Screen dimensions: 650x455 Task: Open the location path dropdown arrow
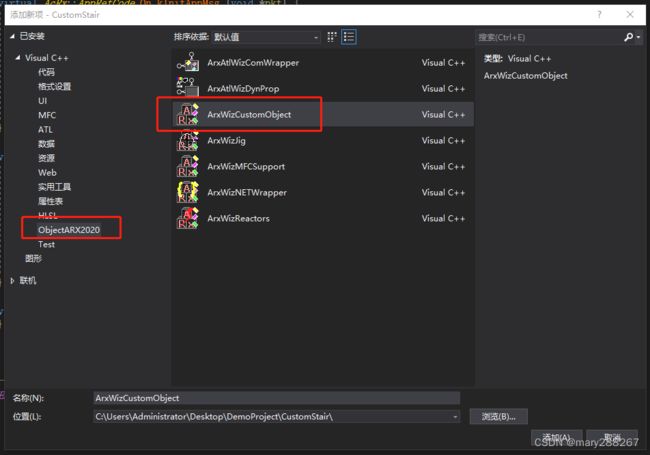(x=455, y=416)
